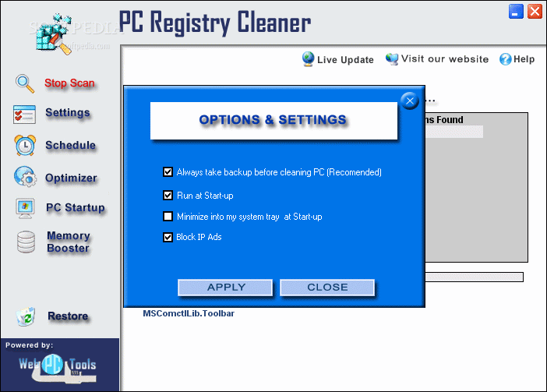Click the Live Update link text
The image size is (547, 392).
345,60
